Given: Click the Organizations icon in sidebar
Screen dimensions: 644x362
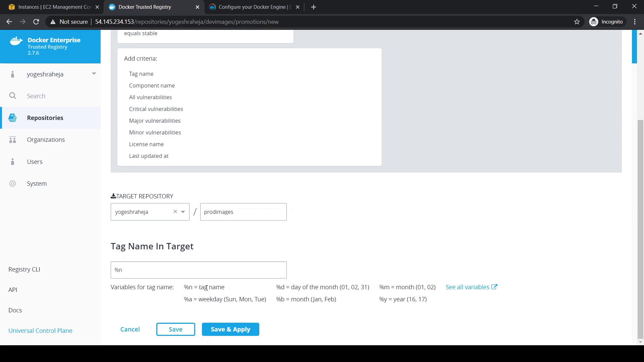Looking at the screenshot, I should pyautogui.click(x=12, y=140).
